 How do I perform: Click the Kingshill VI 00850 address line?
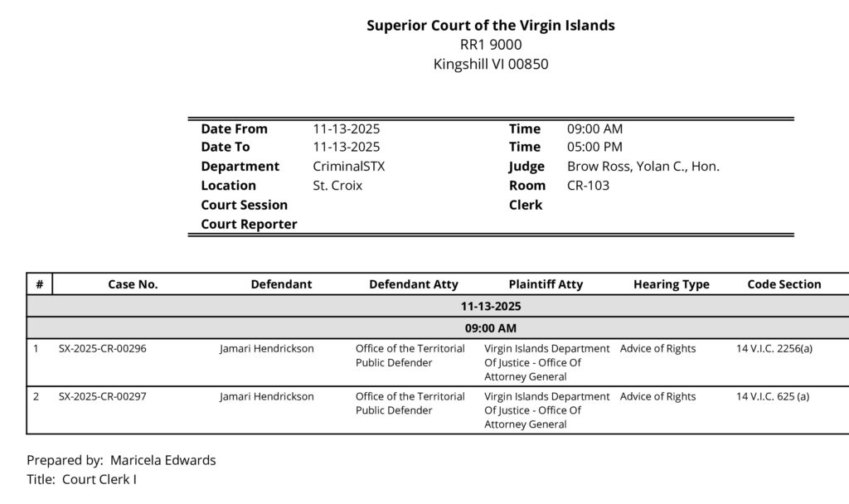pos(491,64)
